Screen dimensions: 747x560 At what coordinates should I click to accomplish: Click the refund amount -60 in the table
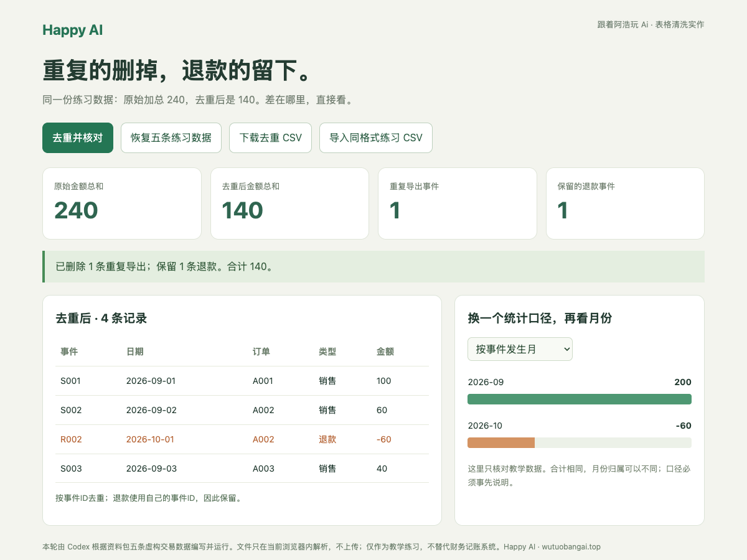point(384,439)
